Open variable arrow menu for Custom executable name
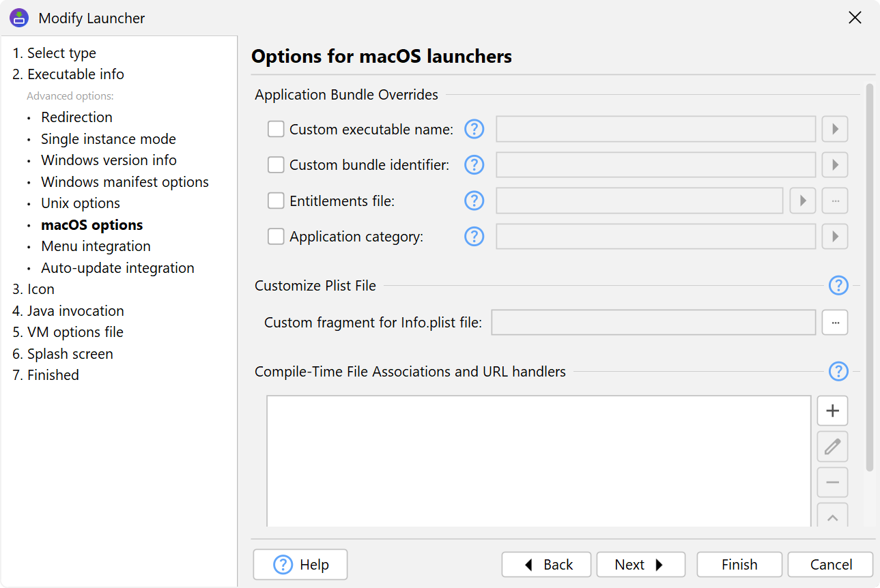880x588 pixels. coord(834,129)
